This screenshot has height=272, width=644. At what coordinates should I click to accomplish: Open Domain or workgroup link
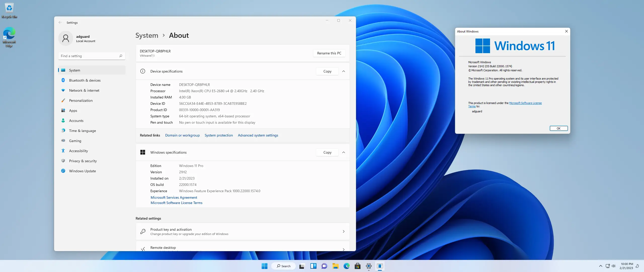point(182,135)
